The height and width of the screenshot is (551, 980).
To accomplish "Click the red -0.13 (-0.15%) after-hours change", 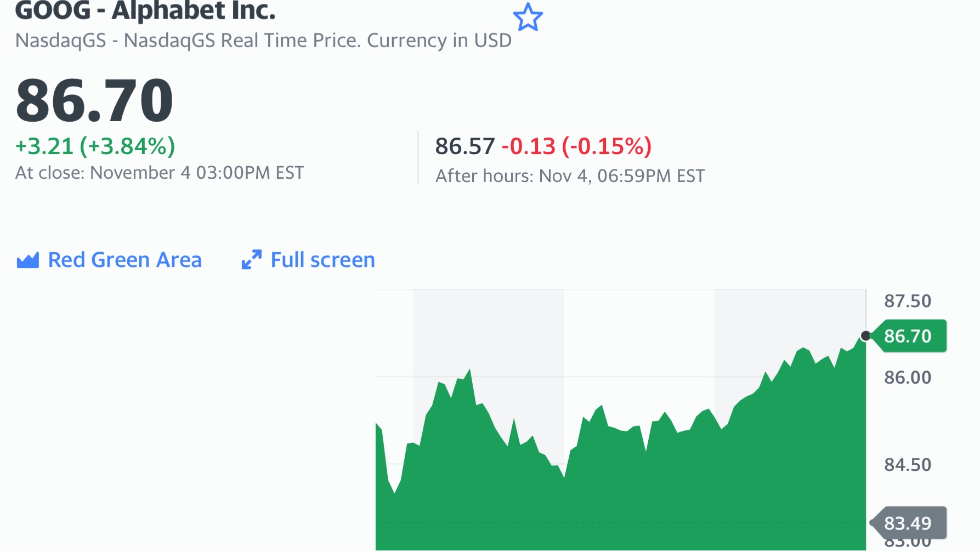I will tap(576, 146).
